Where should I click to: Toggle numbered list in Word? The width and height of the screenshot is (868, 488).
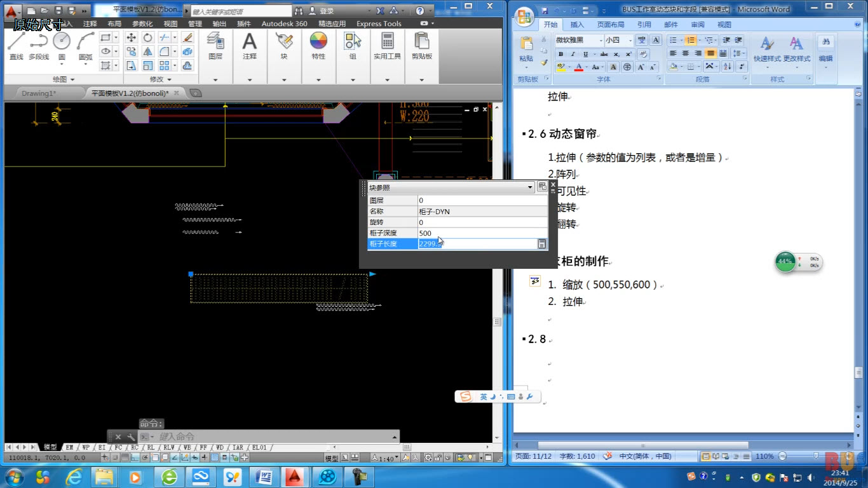(691, 40)
